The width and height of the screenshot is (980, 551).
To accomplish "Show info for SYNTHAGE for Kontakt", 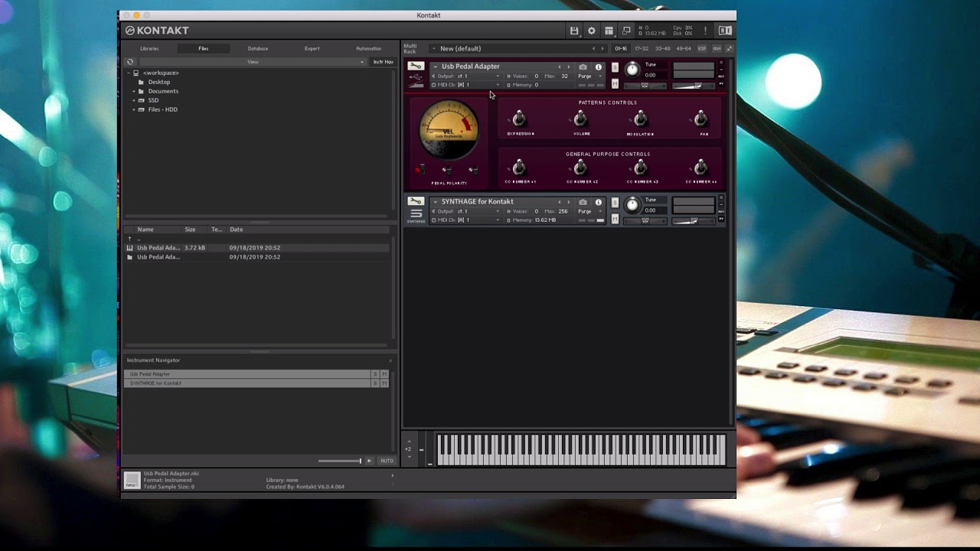I will point(599,202).
